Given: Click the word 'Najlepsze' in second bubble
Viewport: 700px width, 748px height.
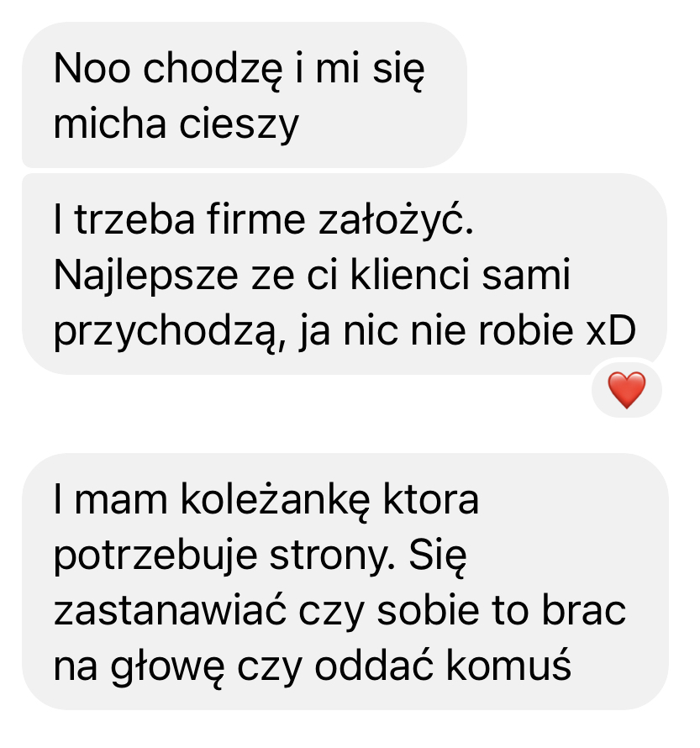Looking at the screenshot, I should 146,277.
